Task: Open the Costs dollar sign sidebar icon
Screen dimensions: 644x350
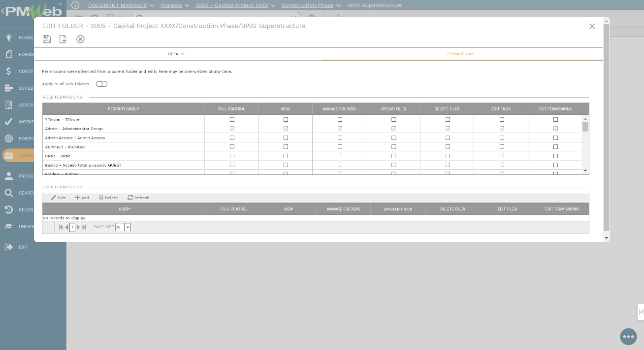Action: point(9,71)
